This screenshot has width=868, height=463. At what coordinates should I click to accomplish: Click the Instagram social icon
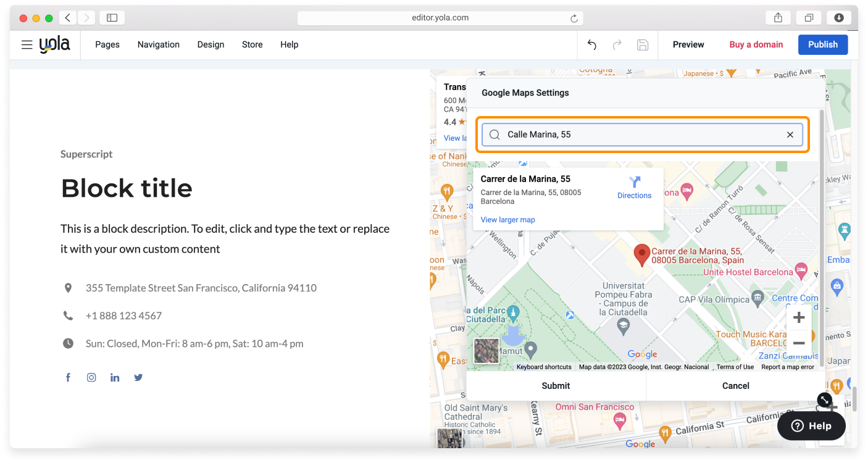tap(91, 378)
